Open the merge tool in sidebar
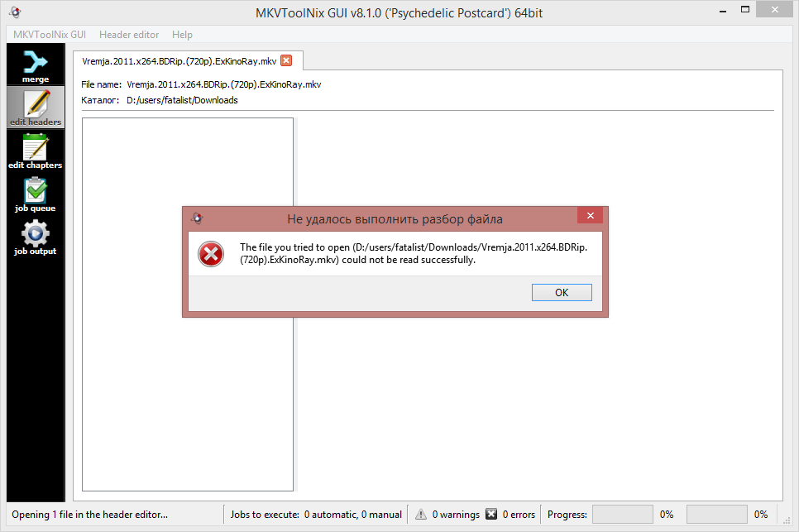This screenshot has width=799, height=532. point(36,65)
